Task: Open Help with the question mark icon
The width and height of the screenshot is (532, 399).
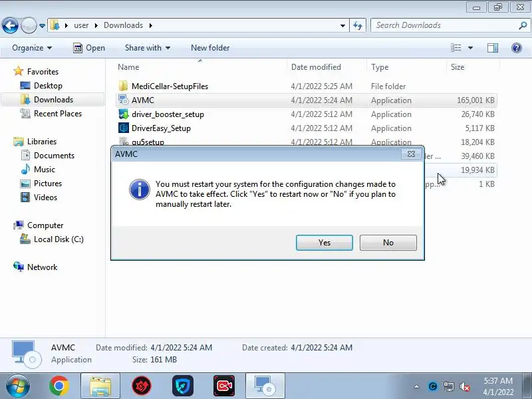Action: (517, 48)
